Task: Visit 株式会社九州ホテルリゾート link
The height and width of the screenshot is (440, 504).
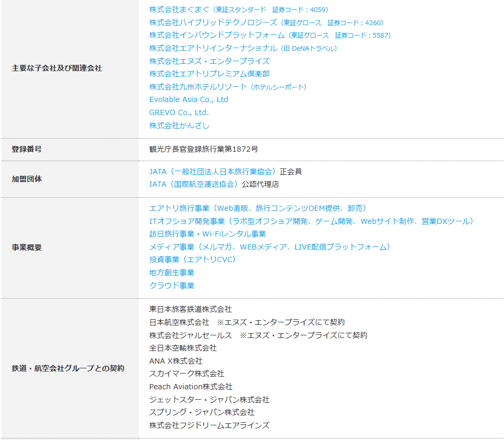Action: coord(228,87)
